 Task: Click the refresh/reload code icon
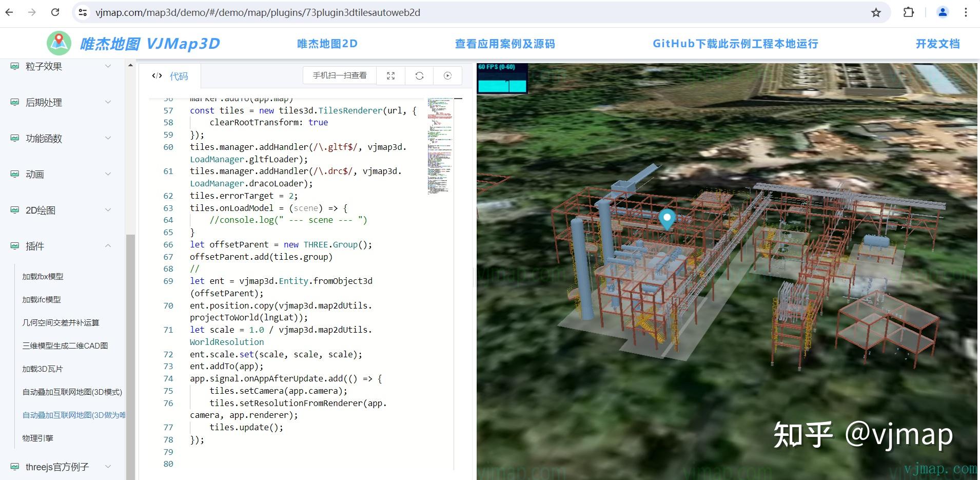coord(419,75)
